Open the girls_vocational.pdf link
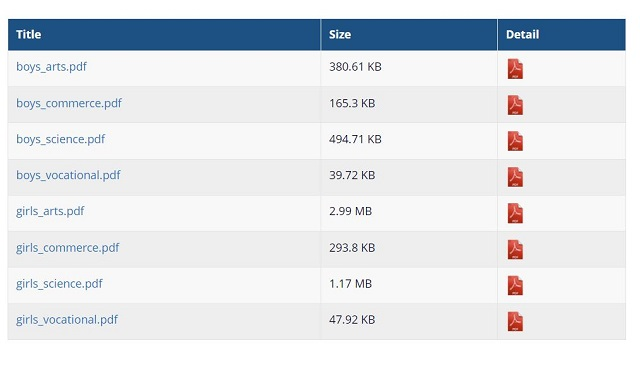The image size is (640, 376). coord(67,320)
